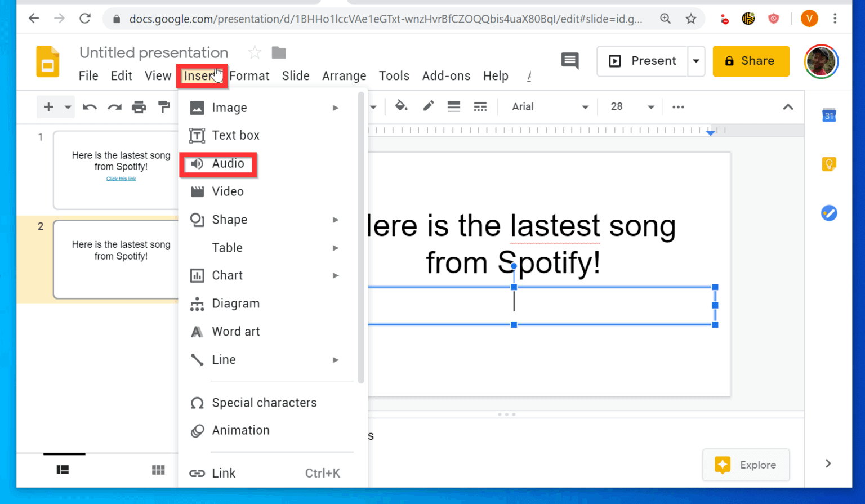The height and width of the screenshot is (504, 865).
Task: Open the Tools menu
Action: (394, 76)
